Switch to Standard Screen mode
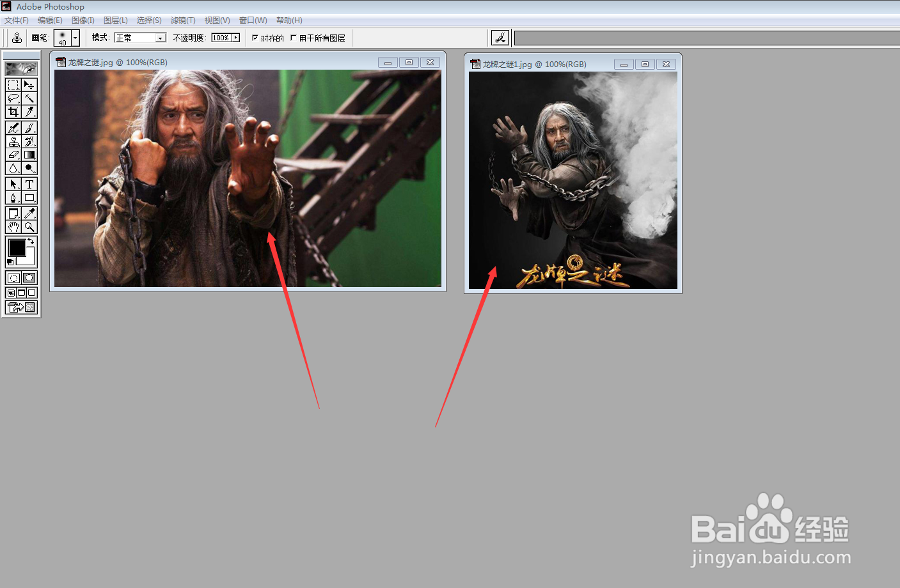900x588 pixels. tap(11, 293)
